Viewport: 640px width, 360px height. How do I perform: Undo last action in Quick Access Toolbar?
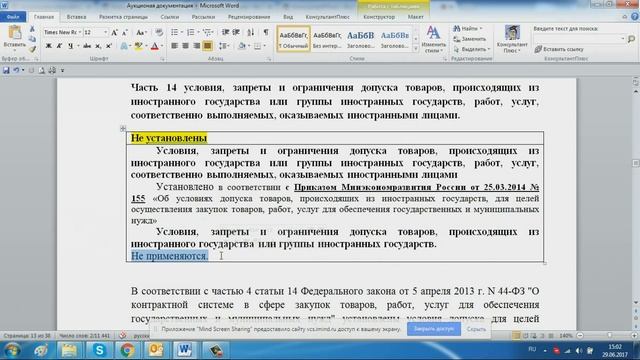pyautogui.click(x=16, y=70)
